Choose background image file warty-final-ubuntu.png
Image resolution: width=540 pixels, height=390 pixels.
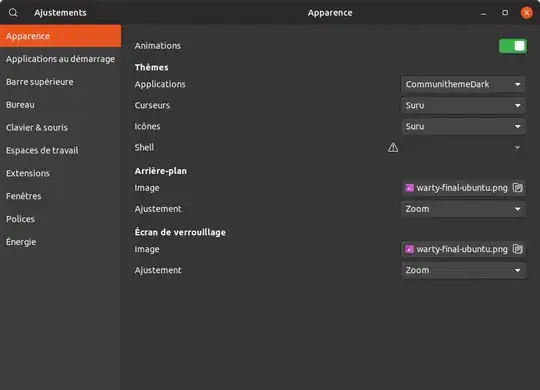pos(464,188)
